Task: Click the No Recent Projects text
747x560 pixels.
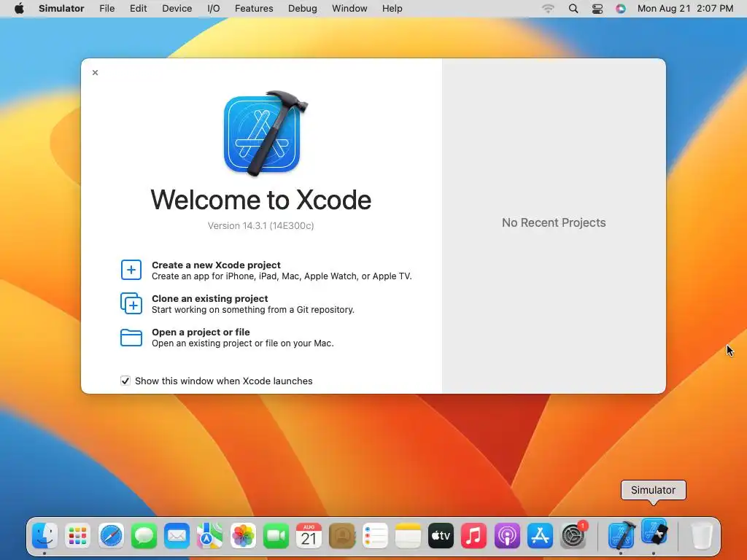Action: click(x=554, y=222)
